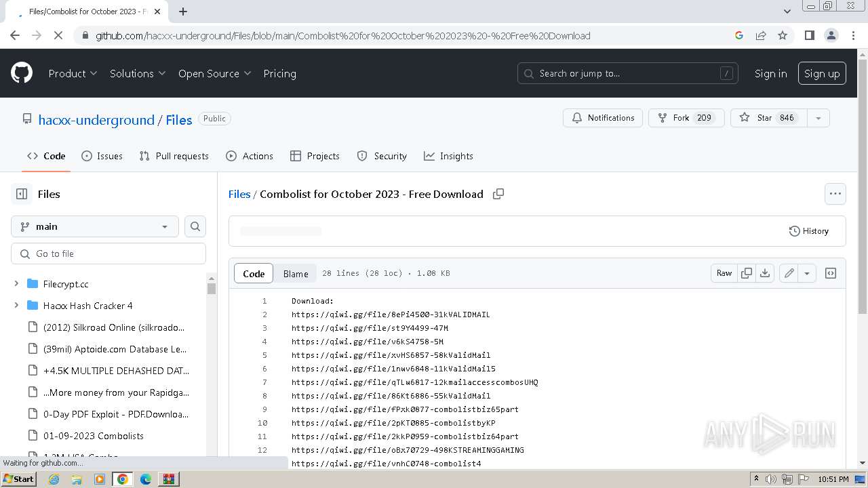The width and height of the screenshot is (868, 488).
Task: Bookmark this page with star icon
Action: tap(783, 35)
